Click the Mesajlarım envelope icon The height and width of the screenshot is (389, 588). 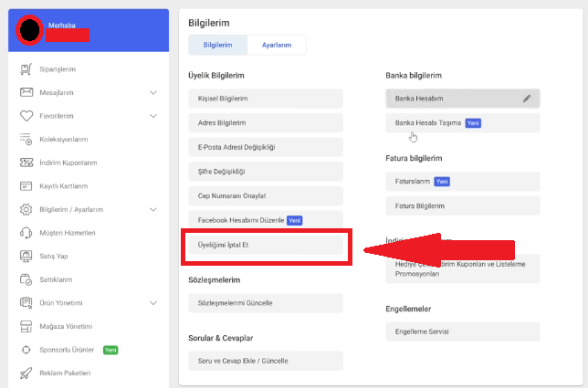coord(26,92)
